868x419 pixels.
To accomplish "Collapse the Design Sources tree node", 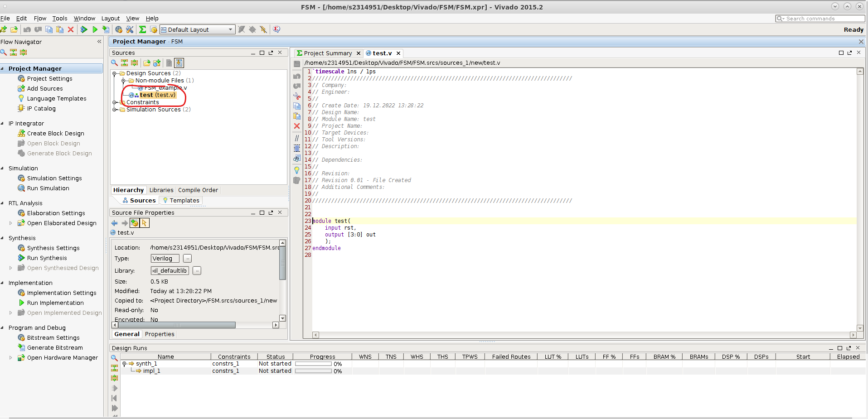I will point(115,73).
